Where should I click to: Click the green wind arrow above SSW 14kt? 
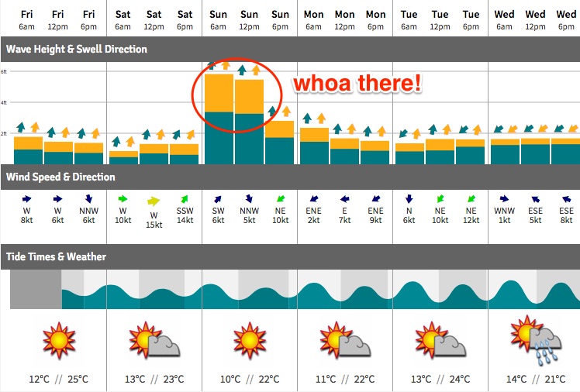click(185, 199)
